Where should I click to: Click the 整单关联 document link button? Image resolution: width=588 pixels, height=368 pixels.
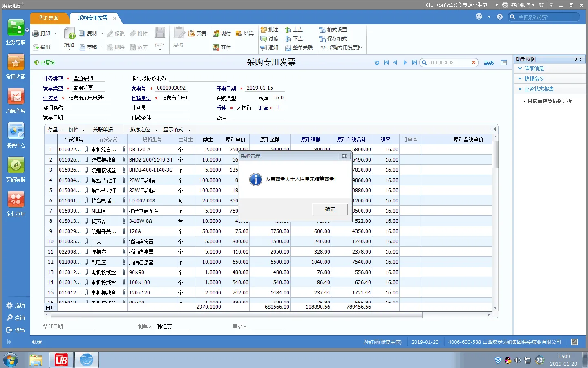point(299,48)
